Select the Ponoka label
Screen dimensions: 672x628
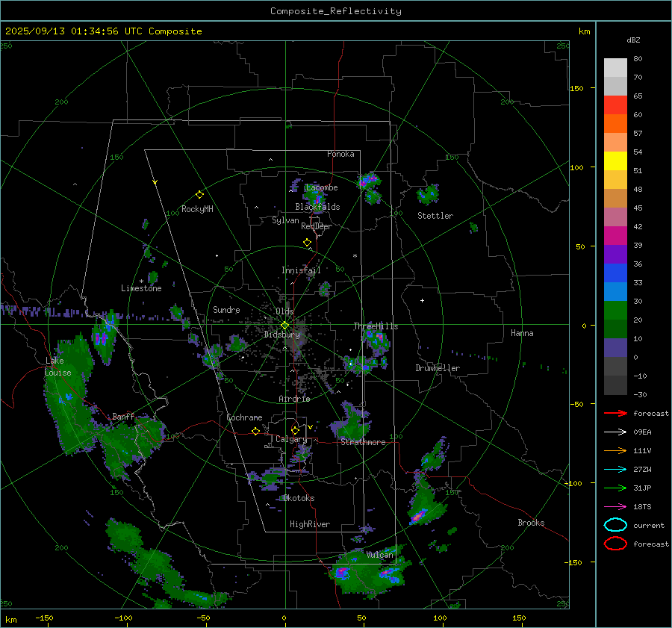340,154
